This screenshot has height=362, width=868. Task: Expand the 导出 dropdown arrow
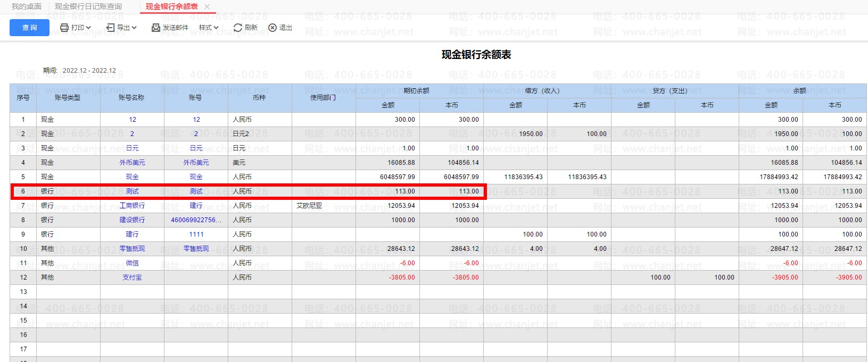(134, 28)
